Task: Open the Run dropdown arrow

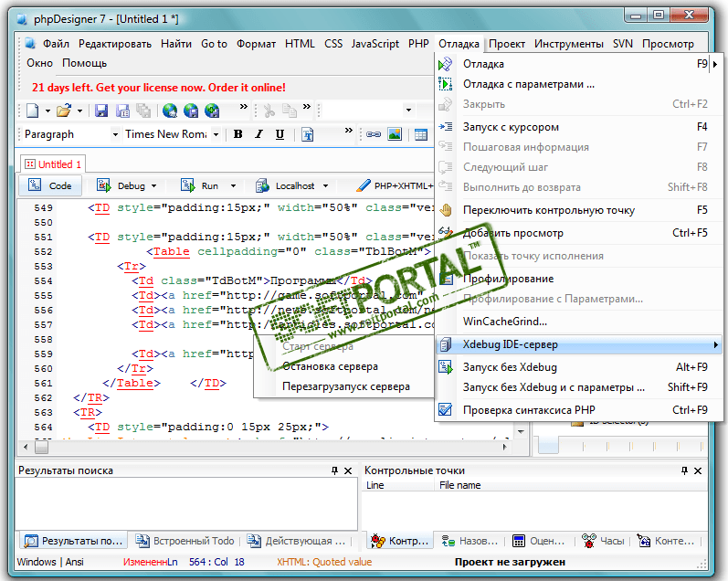Action: tap(233, 186)
